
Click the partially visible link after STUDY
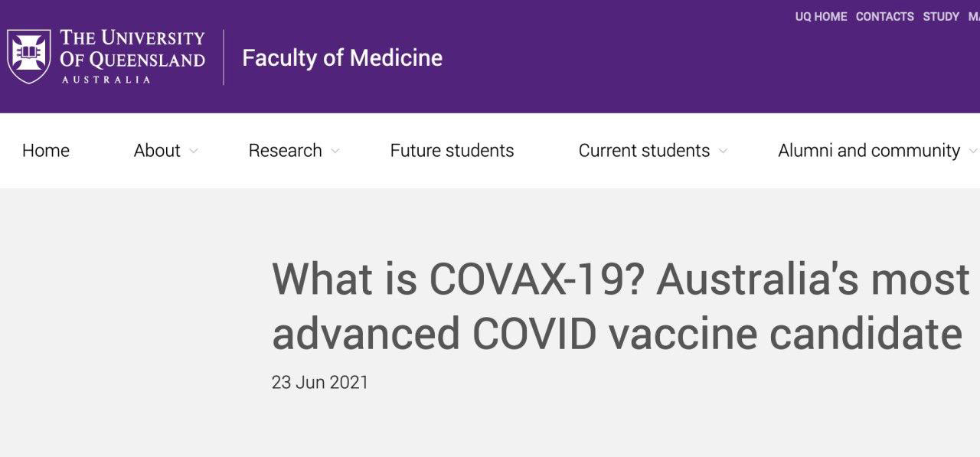tap(974, 16)
